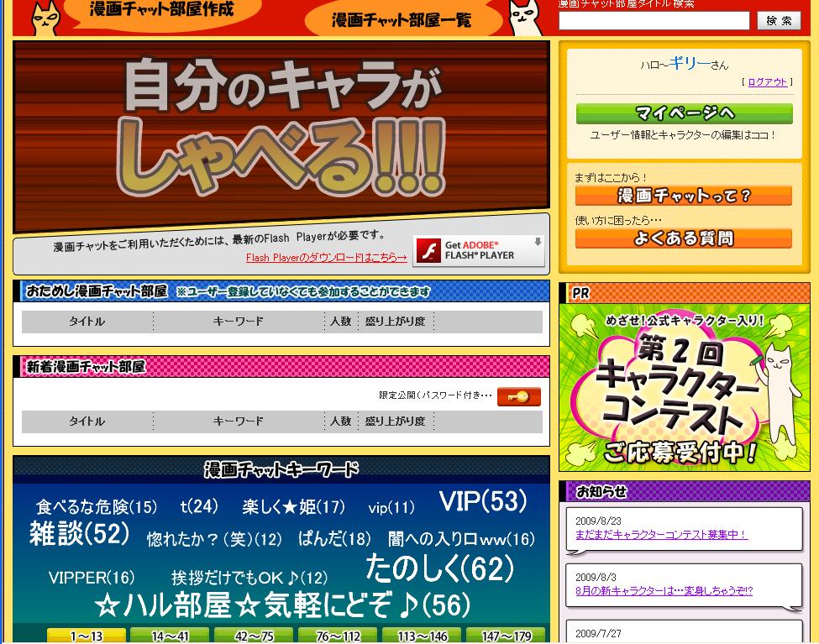Click the Flash Player download link
This screenshot has height=644, width=819.
tap(326, 258)
